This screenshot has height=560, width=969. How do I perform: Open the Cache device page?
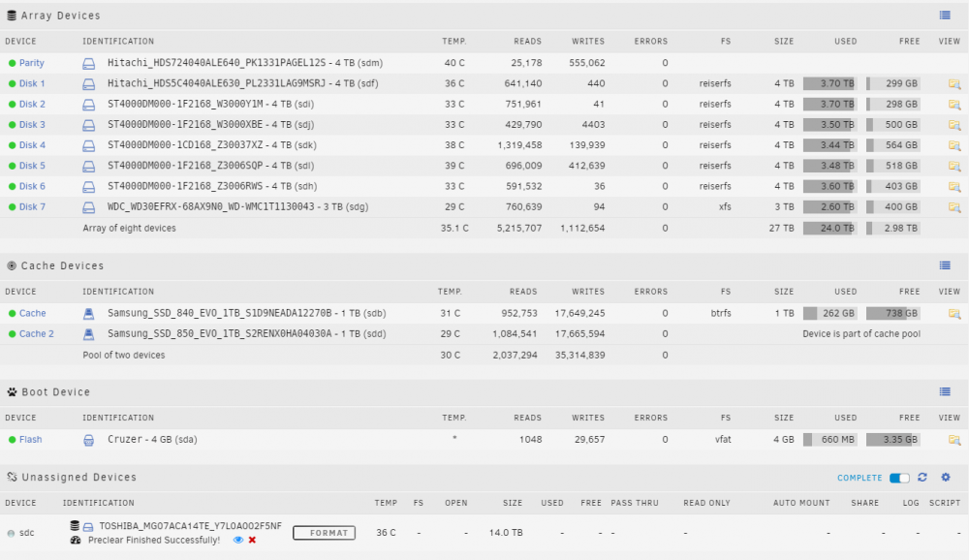coord(32,313)
